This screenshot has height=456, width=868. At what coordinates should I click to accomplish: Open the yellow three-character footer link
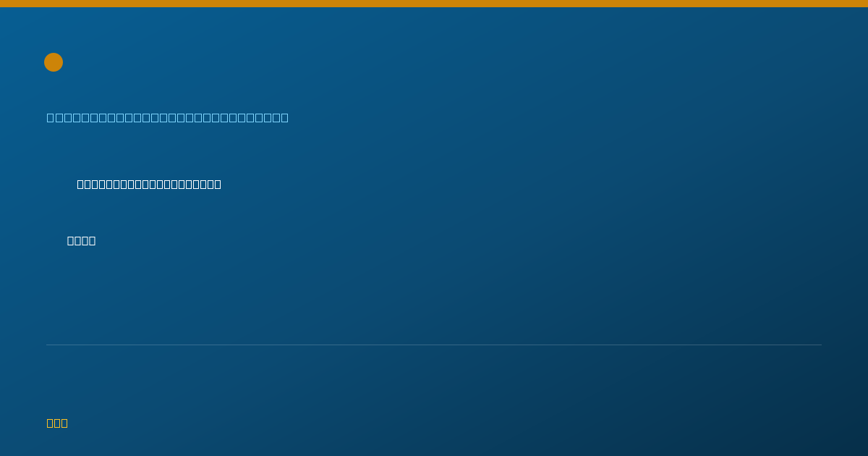pyautogui.click(x=57, y=423)
